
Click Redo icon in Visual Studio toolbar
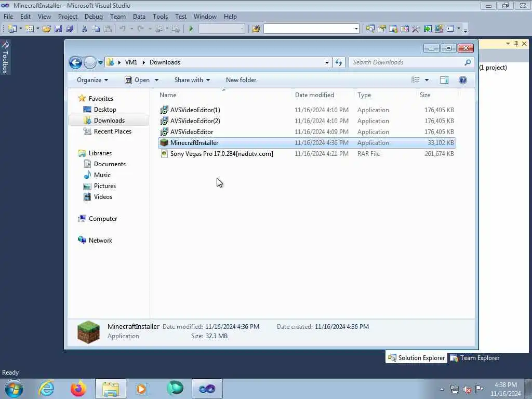point(140,29)
